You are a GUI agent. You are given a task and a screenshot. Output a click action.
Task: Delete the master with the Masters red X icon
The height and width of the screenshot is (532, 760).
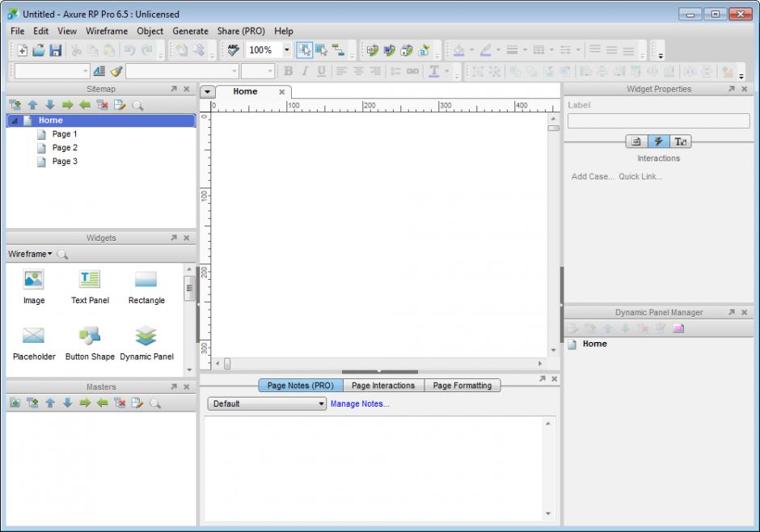tap(120, 403)
